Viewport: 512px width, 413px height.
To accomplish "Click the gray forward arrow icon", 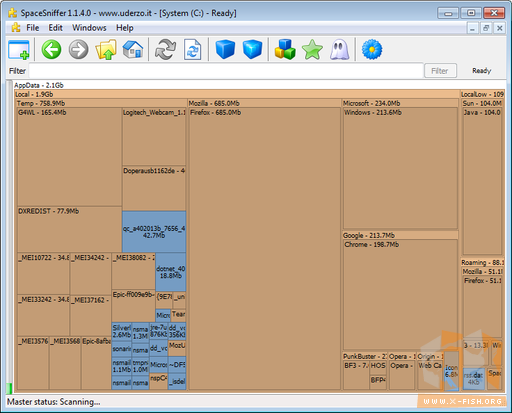I will [x=78, y=50].
